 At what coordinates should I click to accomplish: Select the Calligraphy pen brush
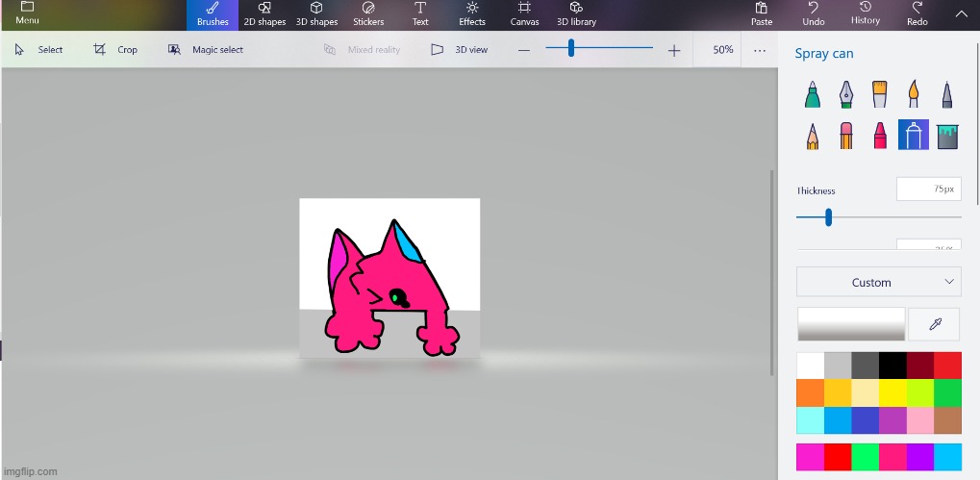point(846,94)
